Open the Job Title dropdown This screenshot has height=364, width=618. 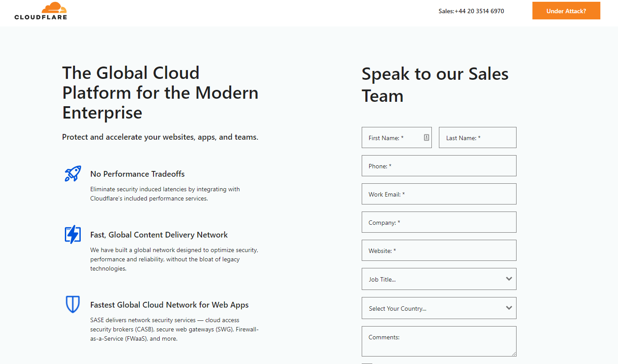(x=439, y=279)
